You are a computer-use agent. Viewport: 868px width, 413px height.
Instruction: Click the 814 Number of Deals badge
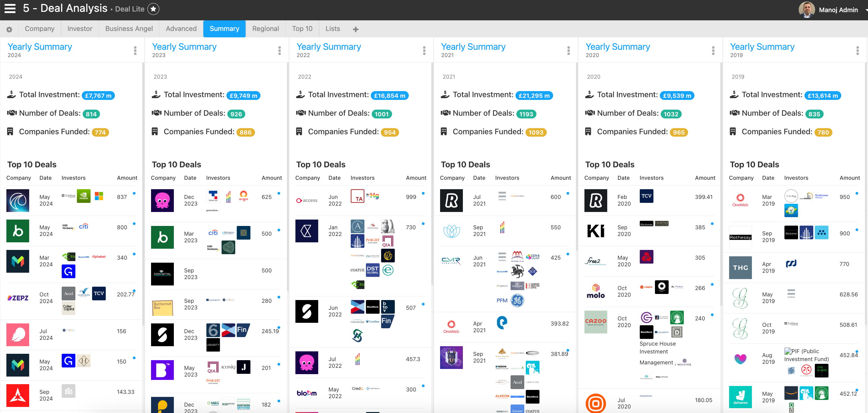click(x=91, y=114)
